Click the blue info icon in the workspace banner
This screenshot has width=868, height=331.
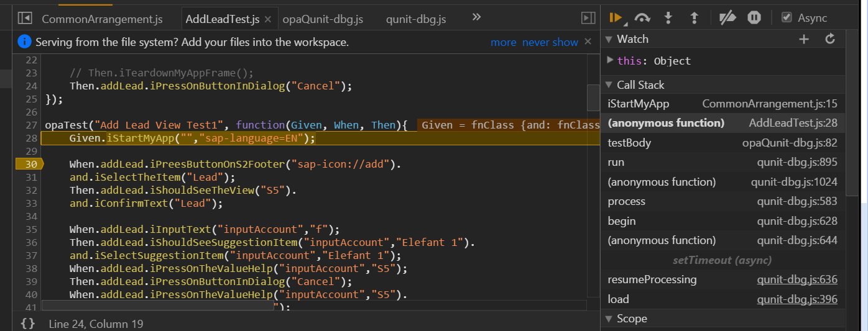click(24, 42)
